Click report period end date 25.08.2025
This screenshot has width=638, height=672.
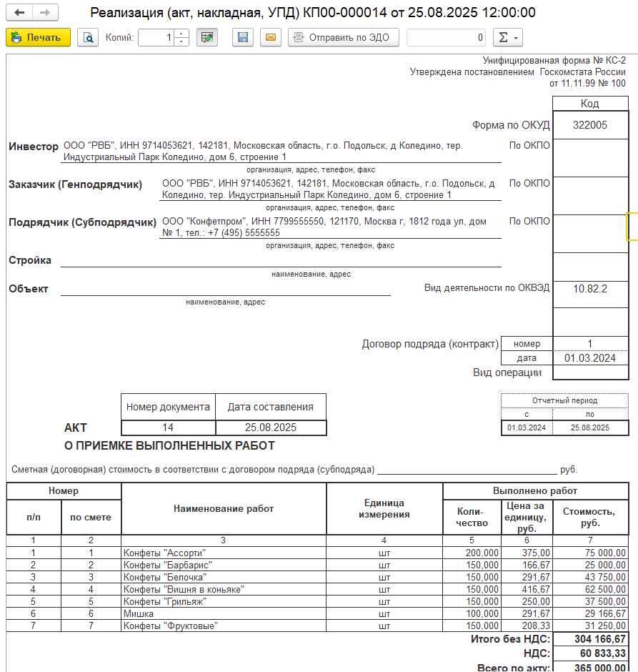[x=590, y=428]
